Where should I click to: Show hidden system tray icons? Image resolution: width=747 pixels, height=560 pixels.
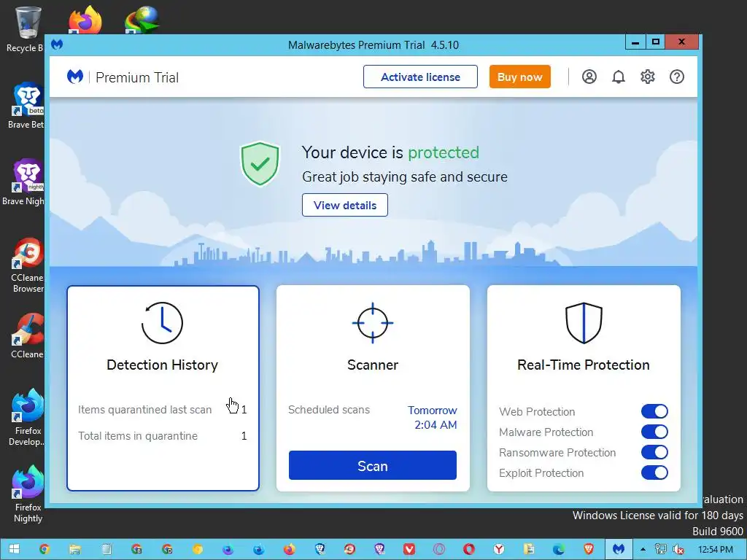tap(643, 550)
